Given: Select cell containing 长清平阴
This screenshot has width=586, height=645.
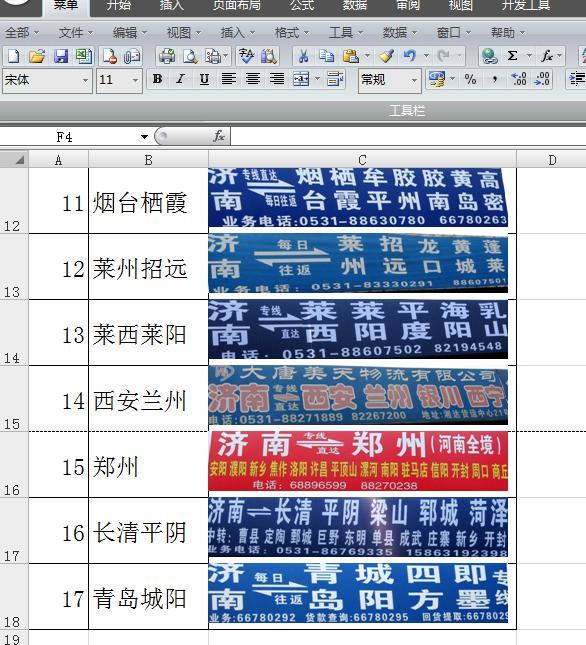Looking at the screenshot, I should point(148,531).
